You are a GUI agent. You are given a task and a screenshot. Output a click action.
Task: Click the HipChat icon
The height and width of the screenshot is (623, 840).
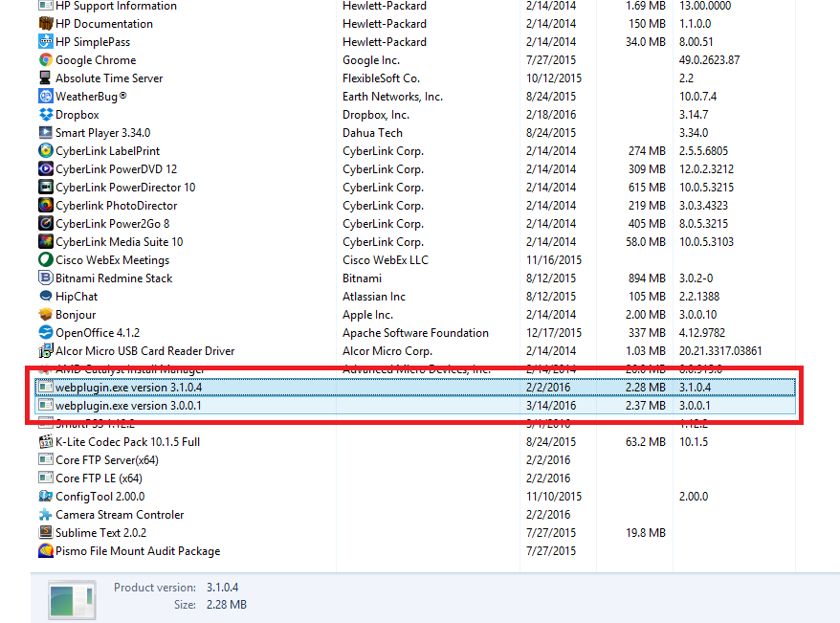(x=46, y=297)
